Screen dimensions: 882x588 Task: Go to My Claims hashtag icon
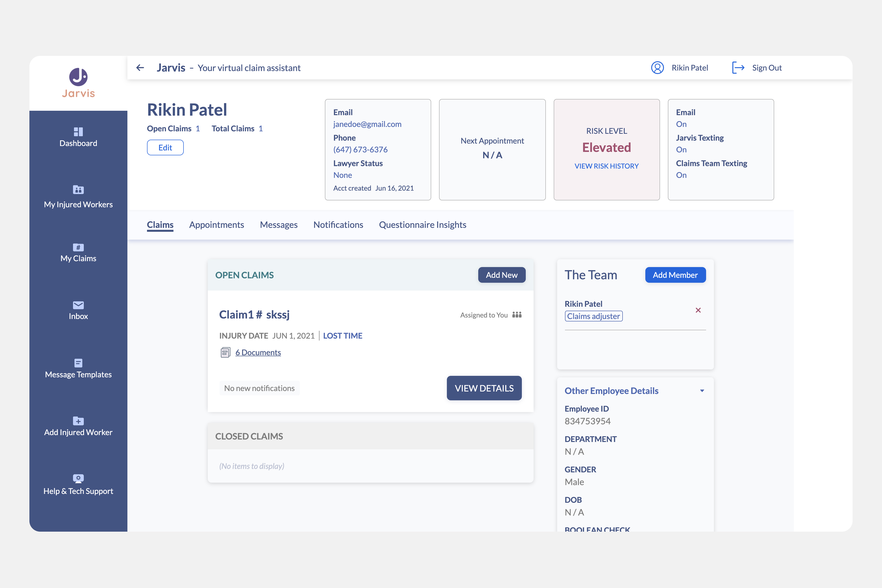78,247
